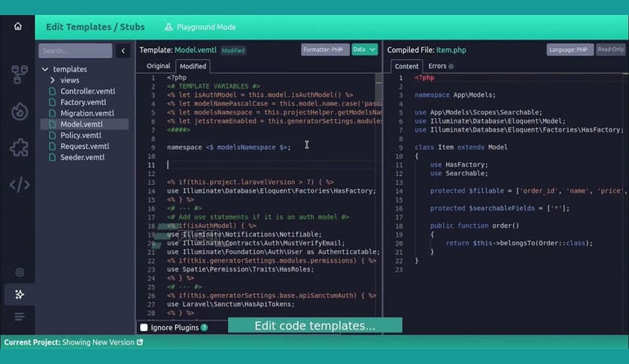Open the flame generator icon in sidebar

click(x=20, y=111)
